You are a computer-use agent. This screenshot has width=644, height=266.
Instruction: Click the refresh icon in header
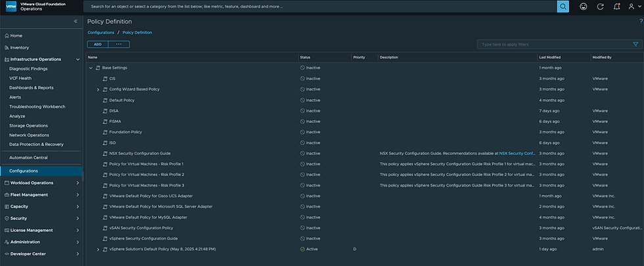pos(600,6)
